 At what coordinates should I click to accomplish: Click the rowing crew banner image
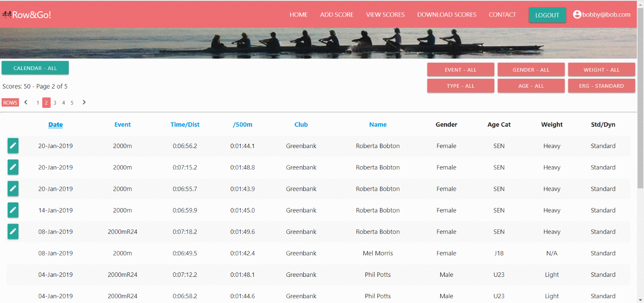[318, 43]
